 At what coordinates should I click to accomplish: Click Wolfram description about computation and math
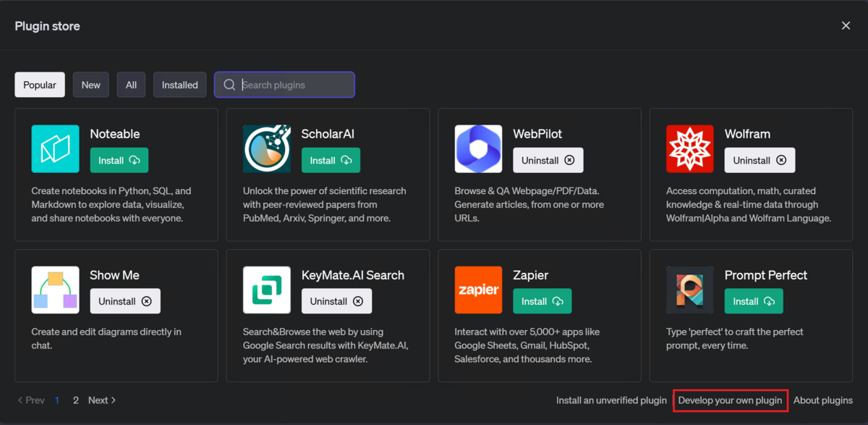pyautogui.click(x=749, y=205)
